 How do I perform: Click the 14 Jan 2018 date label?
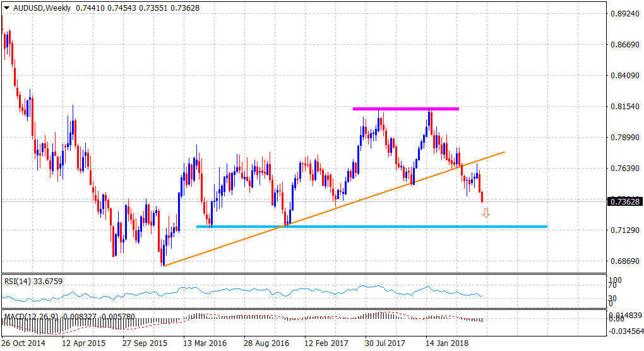coord(447,344)
